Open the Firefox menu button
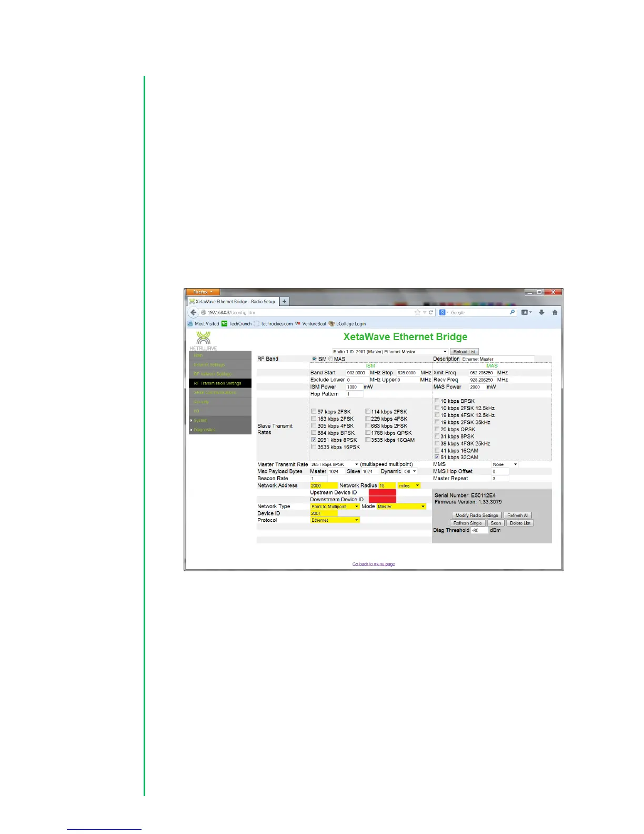644x834 pixels. coord(203,292)
